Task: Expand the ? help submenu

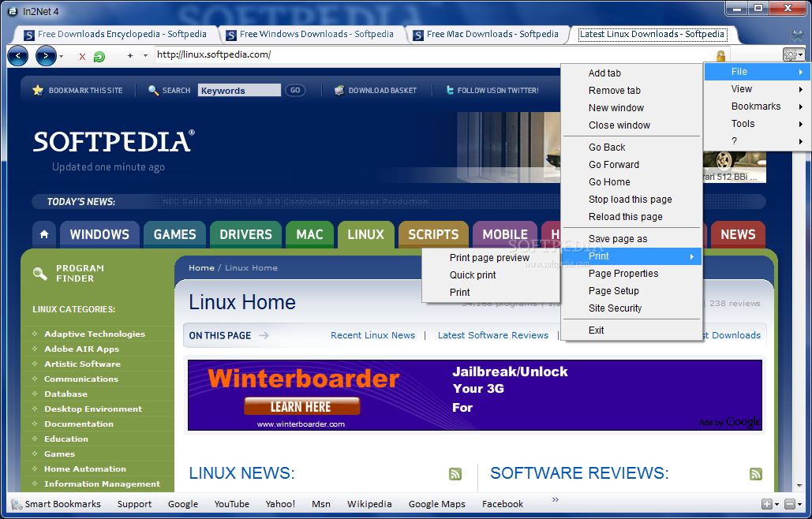Action: 756,140
